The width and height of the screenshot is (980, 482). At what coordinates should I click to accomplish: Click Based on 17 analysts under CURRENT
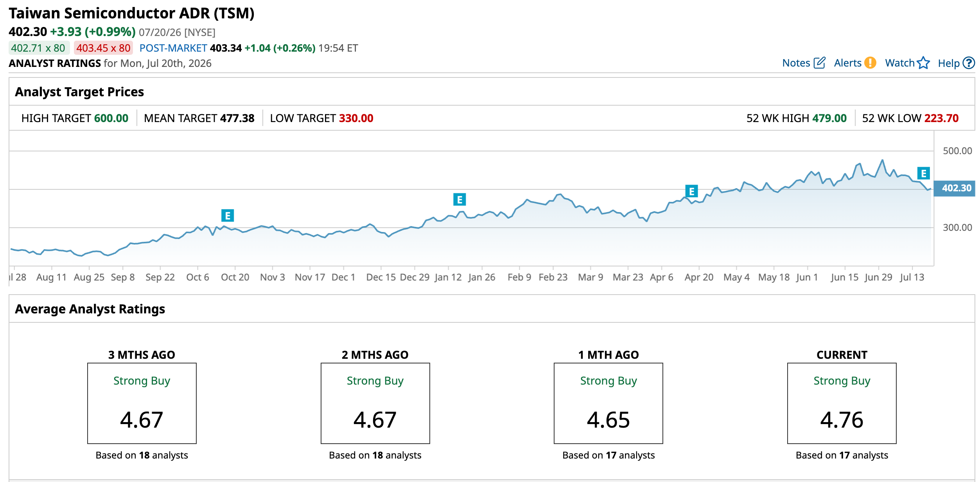842,455
